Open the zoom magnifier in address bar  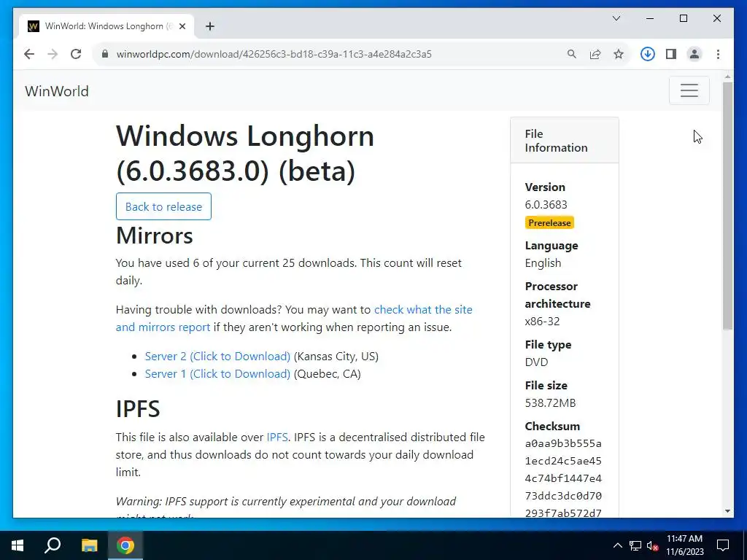pos(572,54)
